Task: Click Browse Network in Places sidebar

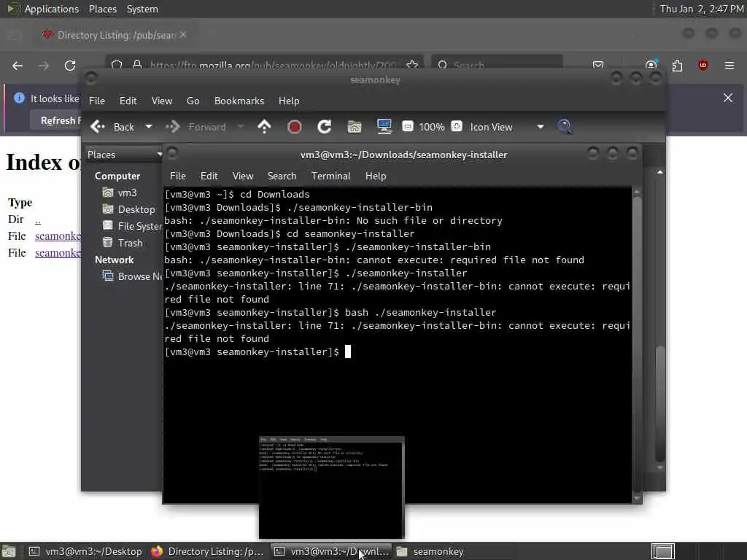Action: click(132, 276)
